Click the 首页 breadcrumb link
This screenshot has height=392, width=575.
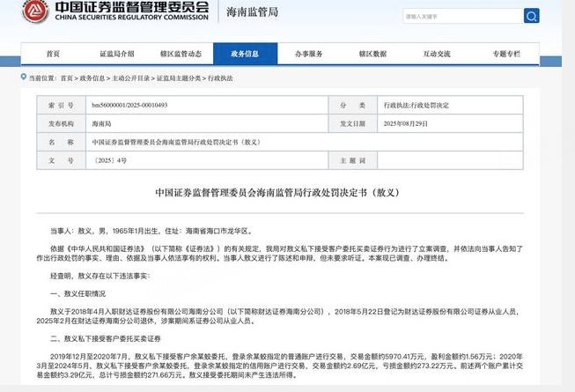[67, 78]
